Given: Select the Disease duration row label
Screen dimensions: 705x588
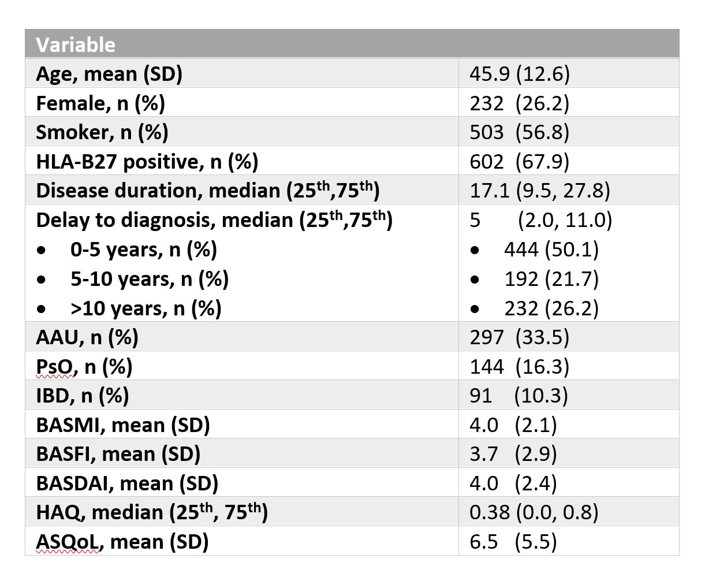Looking at the screenshot, I should (207, 191).
